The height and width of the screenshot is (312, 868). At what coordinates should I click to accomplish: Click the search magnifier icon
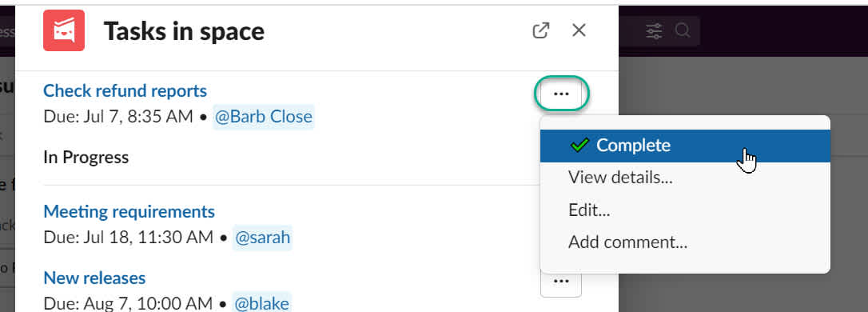(x=683, y=30)
